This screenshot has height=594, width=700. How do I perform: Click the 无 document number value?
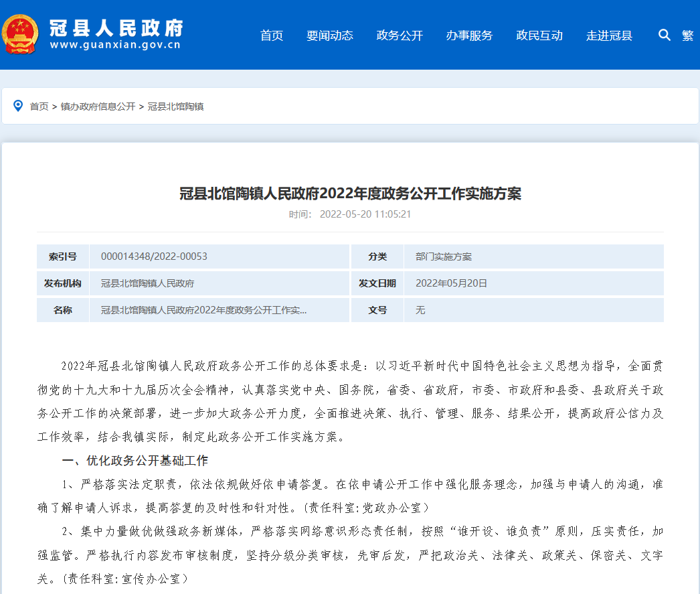point(420,310)
